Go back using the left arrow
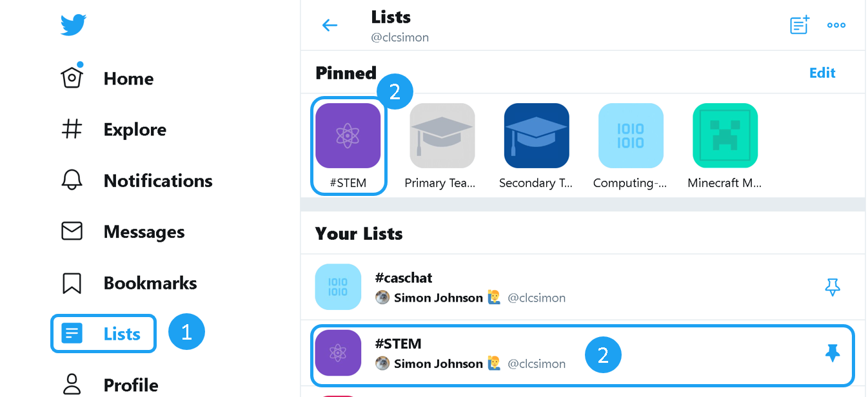Viewport: 868px width, 397px height. (330, 25)
